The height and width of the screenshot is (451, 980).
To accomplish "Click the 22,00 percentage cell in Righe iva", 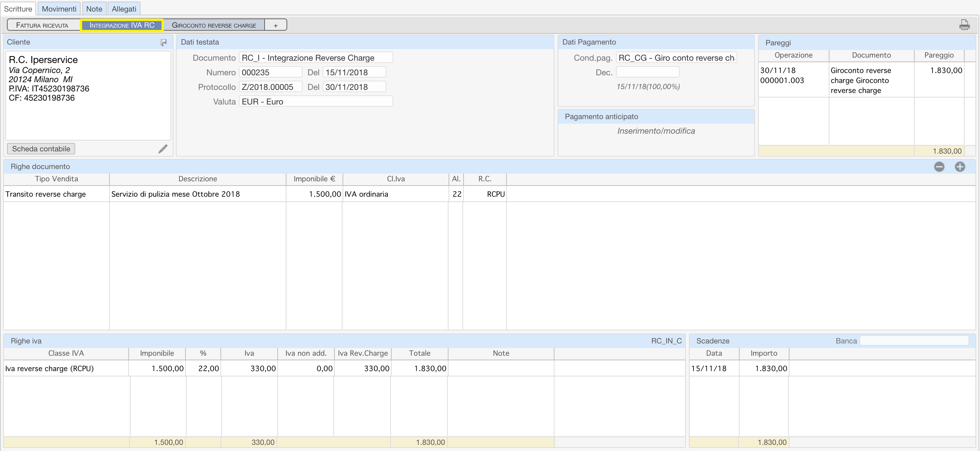I will pos(203,368).
